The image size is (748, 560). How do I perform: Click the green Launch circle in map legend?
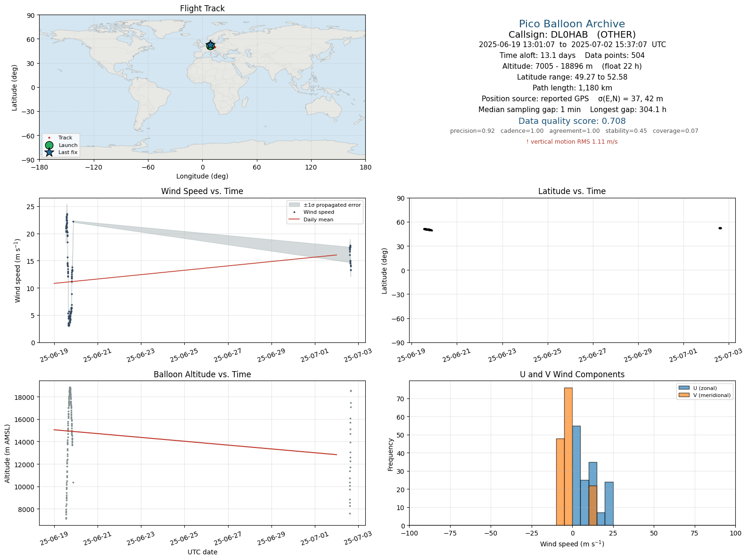[x=49, y=145]
